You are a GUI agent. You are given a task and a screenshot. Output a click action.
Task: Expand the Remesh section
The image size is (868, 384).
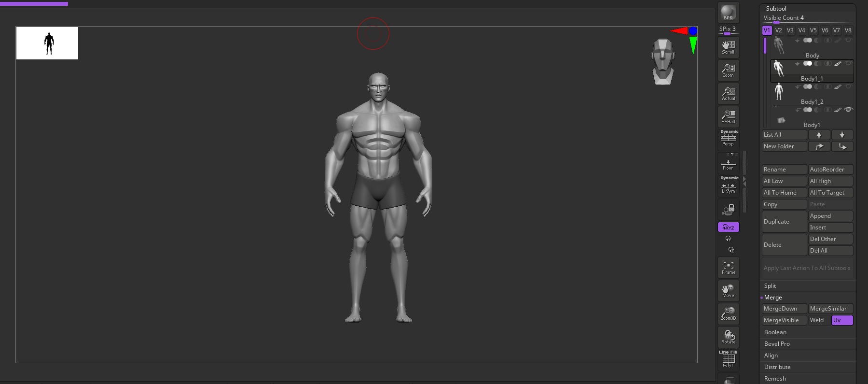(775, 379)
